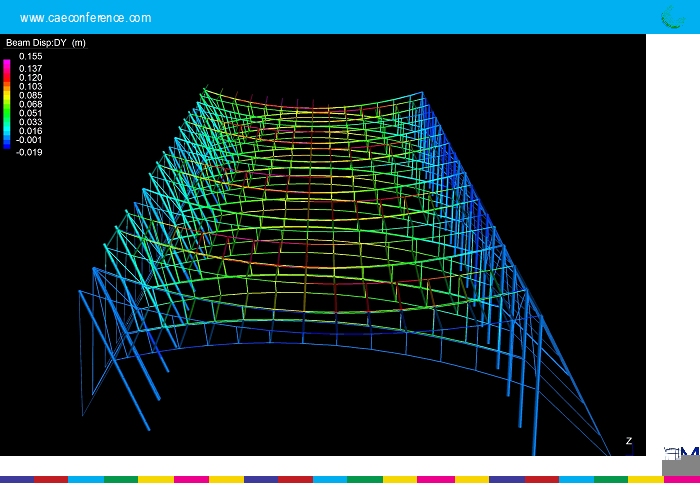Click the 0.103 legend value
Image resolution: width=700 pixels, height=485 pixels.
tap(30, 87)
